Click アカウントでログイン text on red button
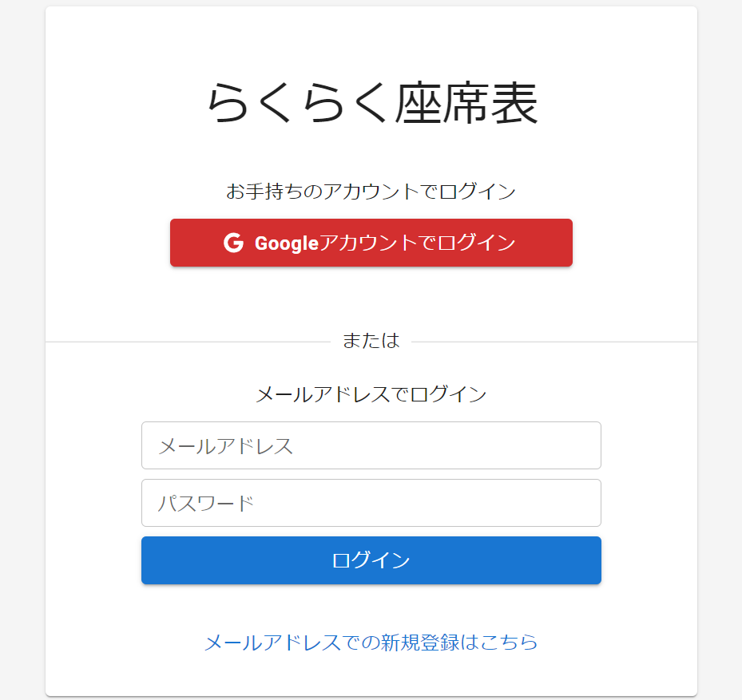The width and height of the screenshot is (742, 700). pos(418,243)
